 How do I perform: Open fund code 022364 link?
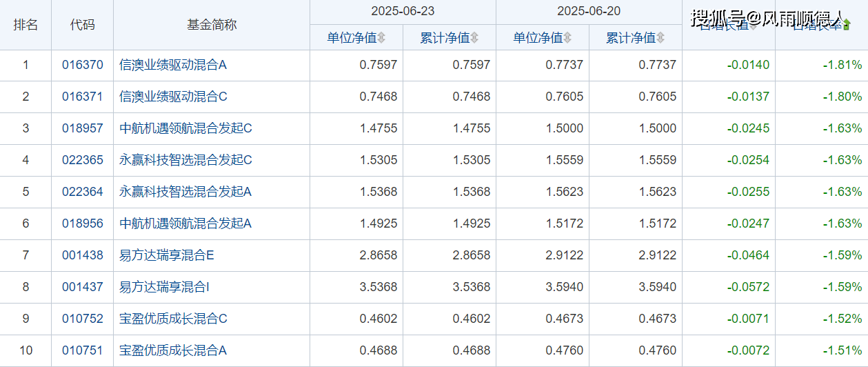(x=83, y=192)
